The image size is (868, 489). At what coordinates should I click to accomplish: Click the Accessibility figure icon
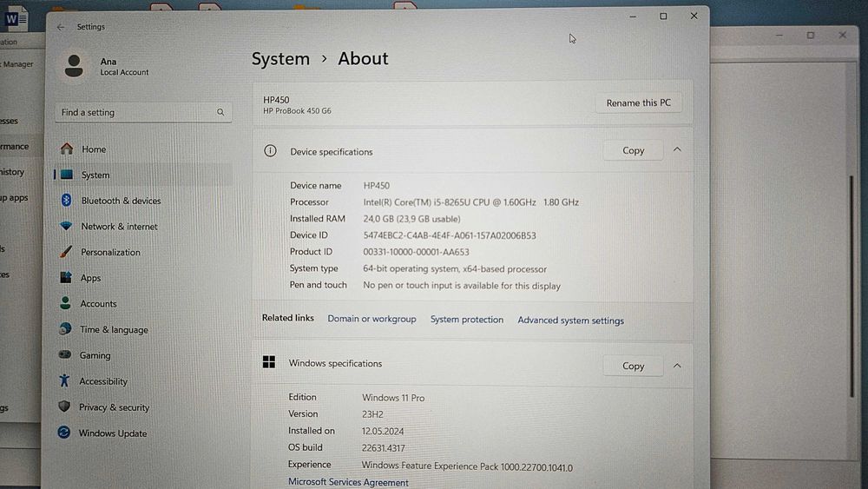[64, 380]
